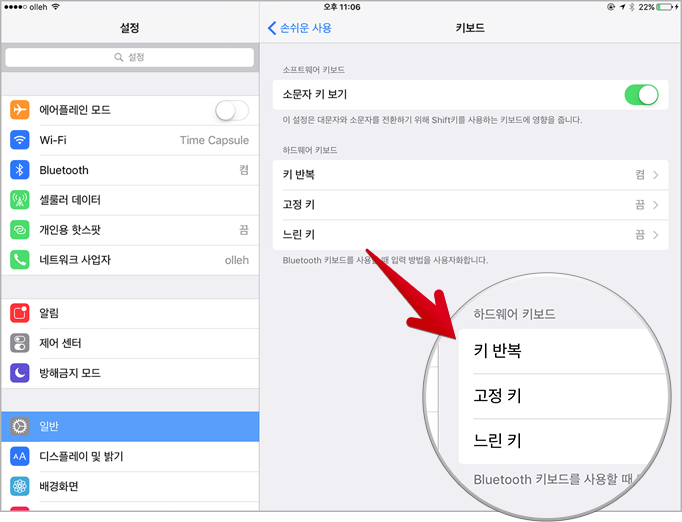Turn off 소문자 키 보기 switch
Image resolution: width=682 pixels, height=522 pixels.
pyautogui.click(x=642, y=94)
